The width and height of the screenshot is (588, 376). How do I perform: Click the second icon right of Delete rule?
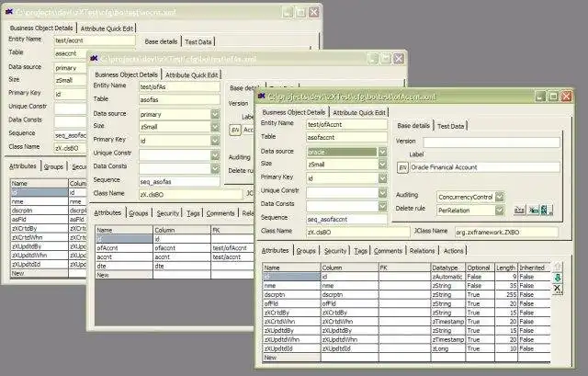pyautogui.click(x=533, y=211)
